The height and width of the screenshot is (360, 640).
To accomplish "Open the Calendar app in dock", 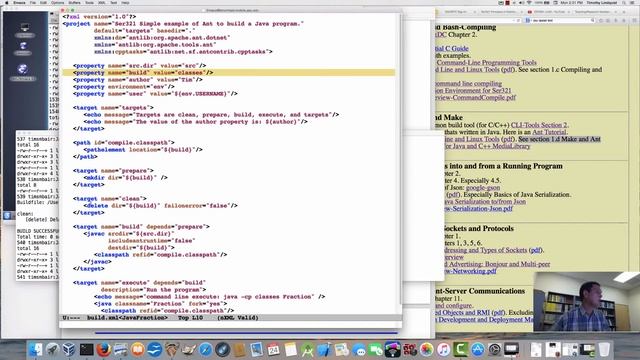I will coord(273,350).
